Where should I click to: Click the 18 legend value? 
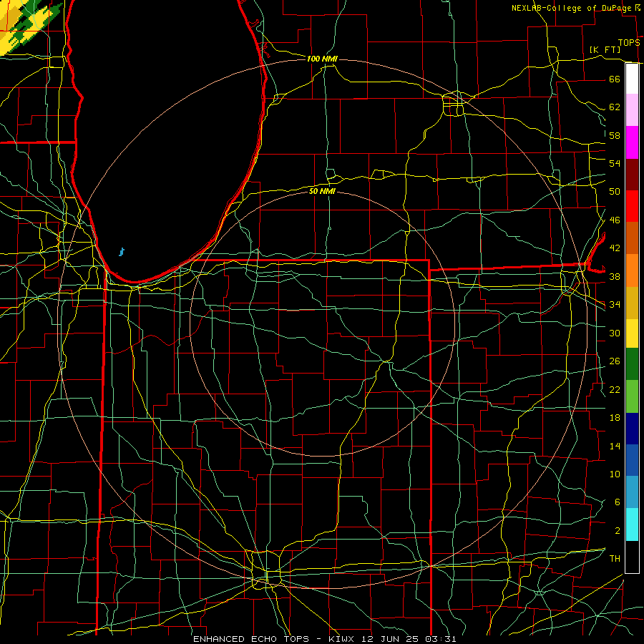tap(615, 418)
